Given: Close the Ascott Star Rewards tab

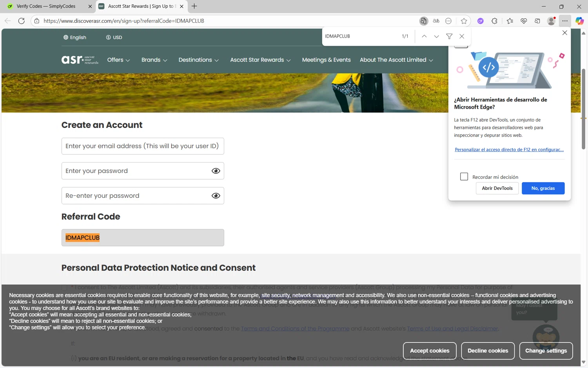Looking at the screenshot, I should [x=181, y=6].
